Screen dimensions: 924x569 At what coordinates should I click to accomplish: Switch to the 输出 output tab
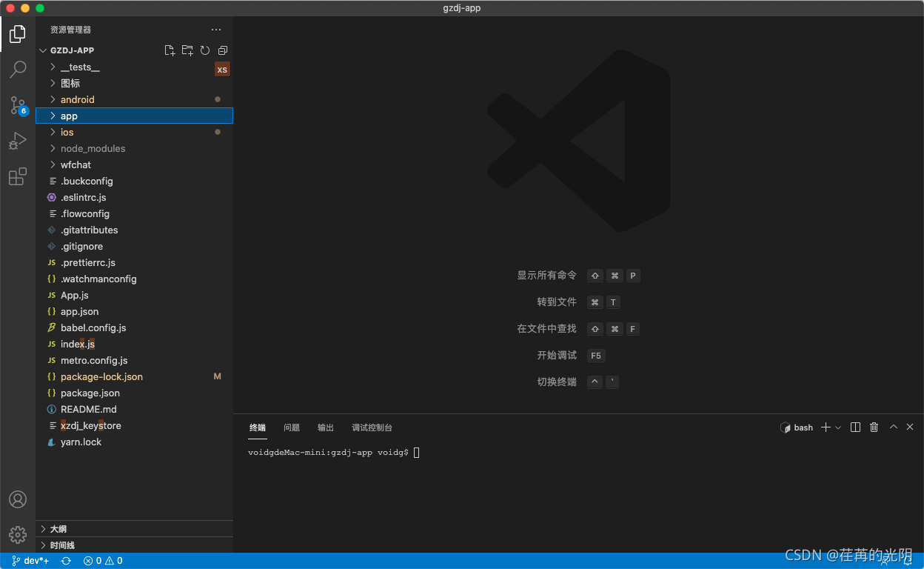point(326,427)
